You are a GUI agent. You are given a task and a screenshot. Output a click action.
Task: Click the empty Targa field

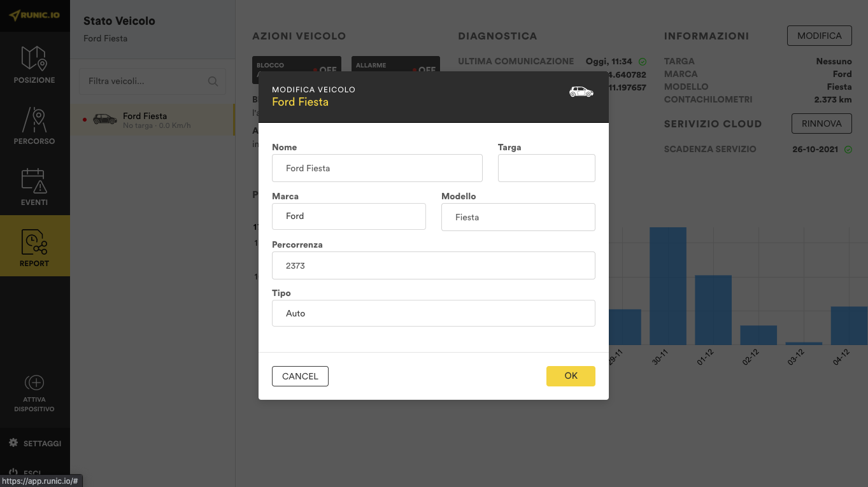pyautogui.click(x=546, y=168)
